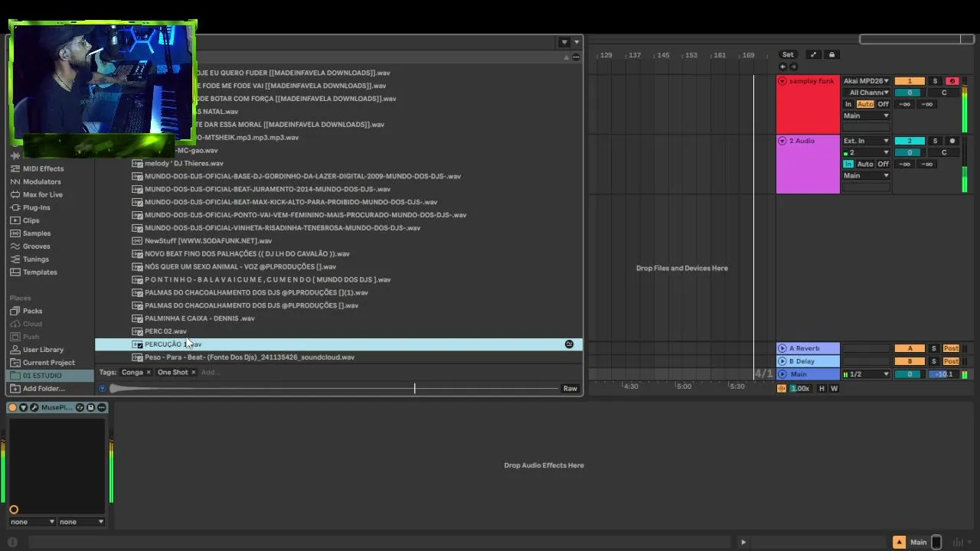This screenshot has height=551, width=980.
Task: Go to next locator arrow
Action: click(792, 67)
